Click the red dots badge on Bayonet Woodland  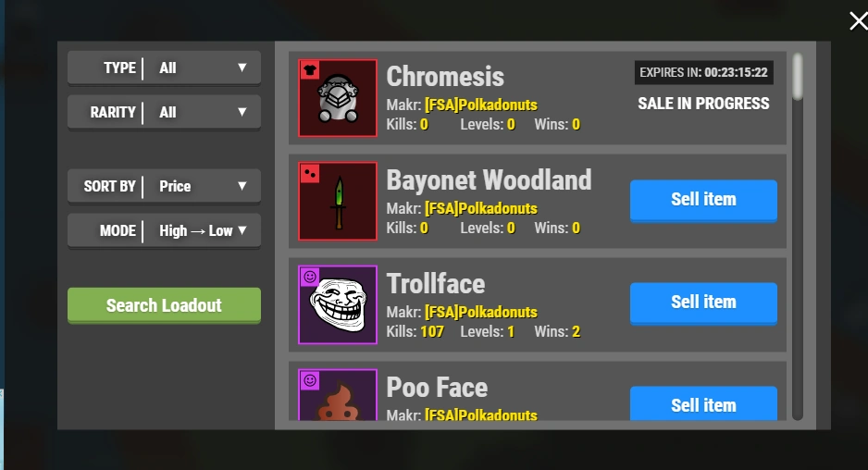310,173
